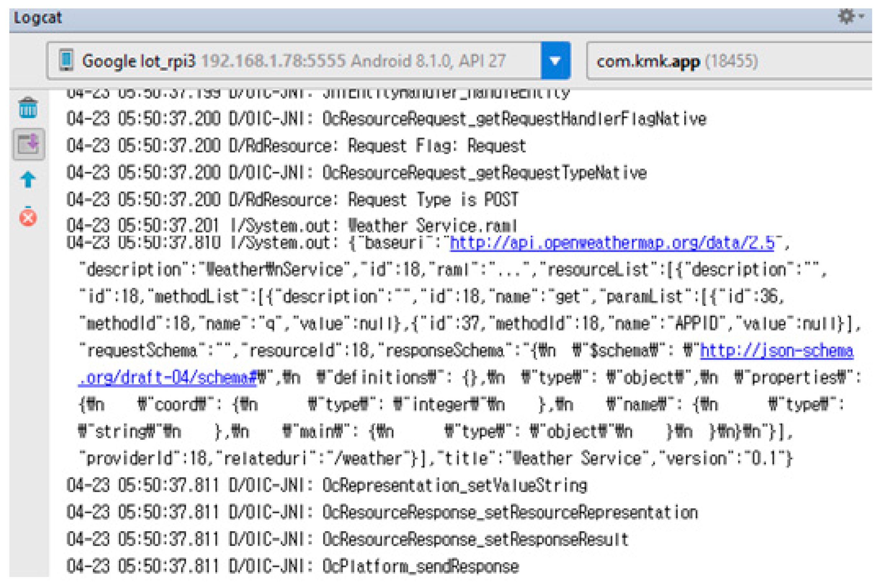Click the blue up arrow icon
Viewport: 881px width, 588px height.
tap(28, 180)
